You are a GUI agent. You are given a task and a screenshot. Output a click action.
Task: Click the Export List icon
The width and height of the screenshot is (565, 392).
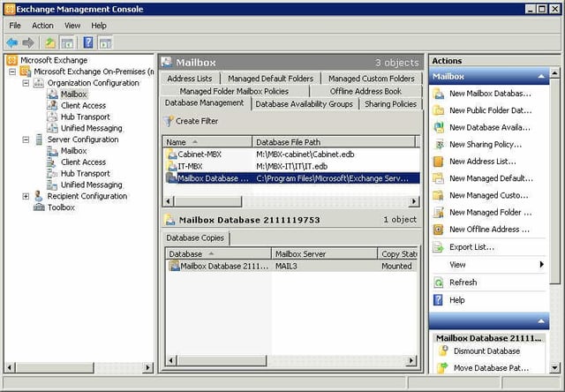point(438,247)
